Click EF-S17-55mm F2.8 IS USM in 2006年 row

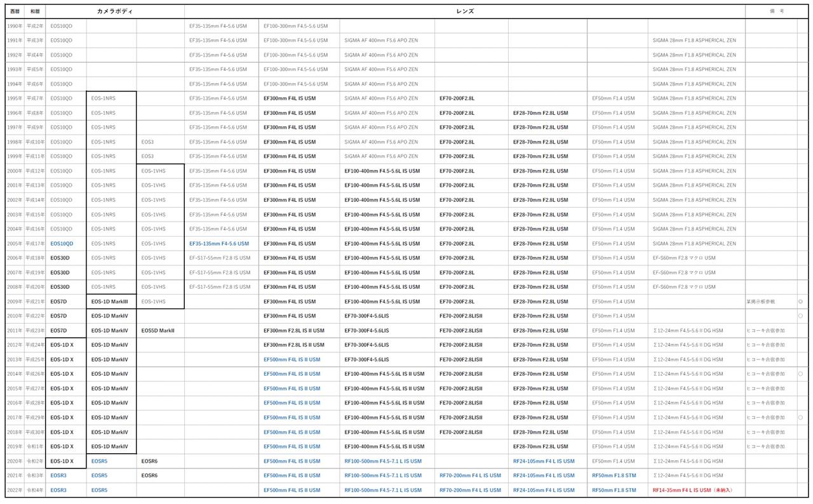pos(220,258)
